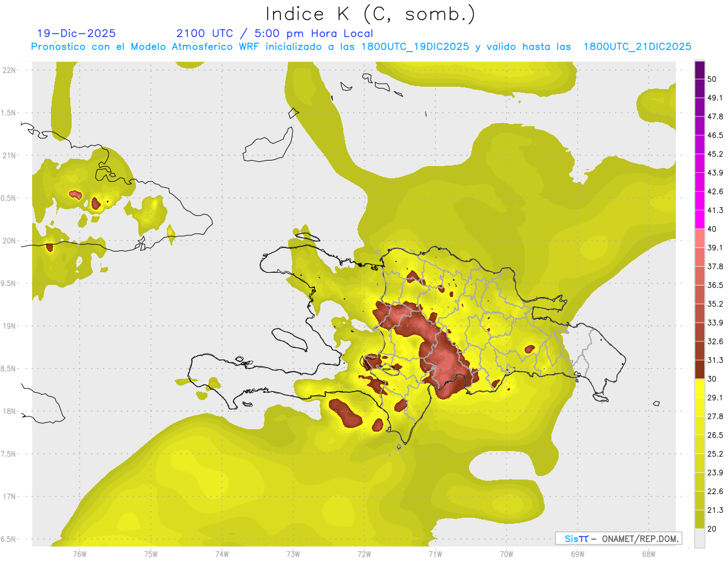Click the olive swatch between 20 and 21.3
The width and height of the screenshot is (728, 562).
699,520
